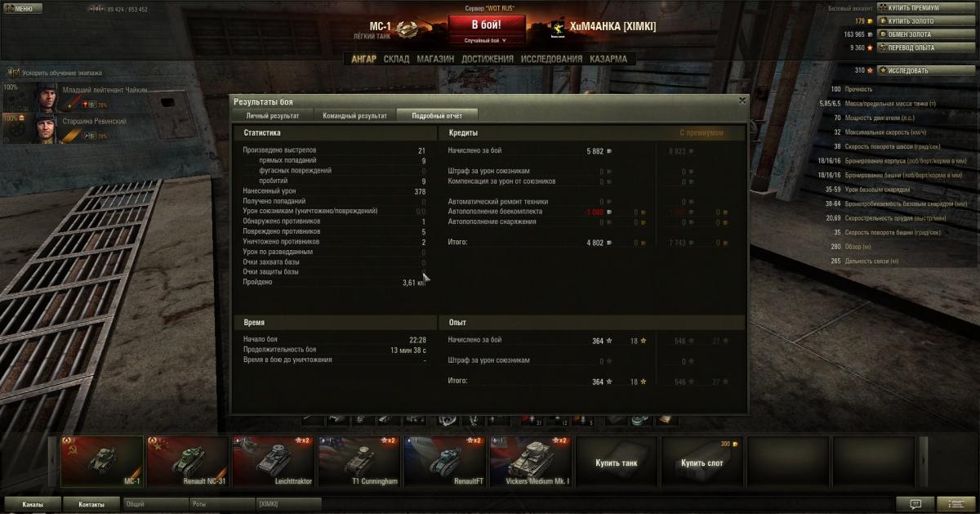Screen dimensions: 980x514
Task: Click the В бой! button
Action: pos(486,25)
